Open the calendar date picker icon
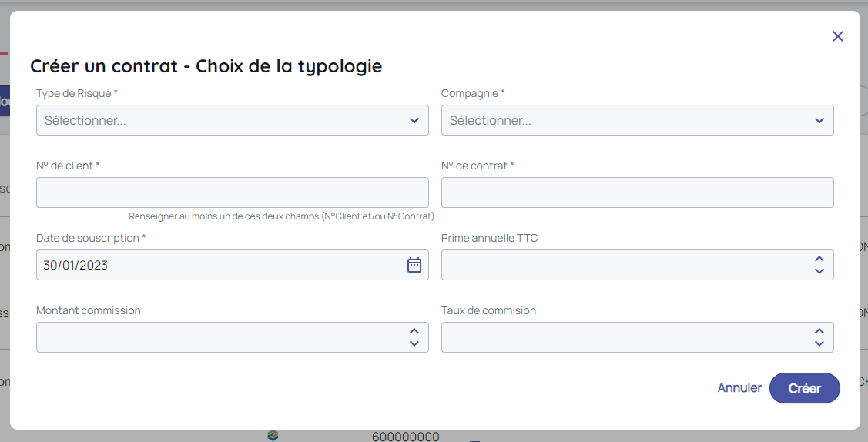This screenshot has height=442, width=868. pyautogui.click(x=414, y=265)
